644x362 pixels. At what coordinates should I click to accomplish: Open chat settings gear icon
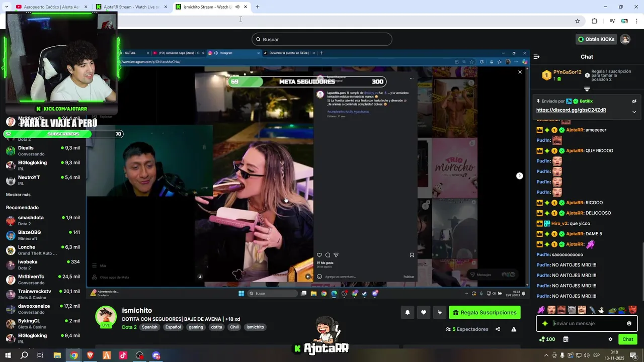click(x=610, y=339)
